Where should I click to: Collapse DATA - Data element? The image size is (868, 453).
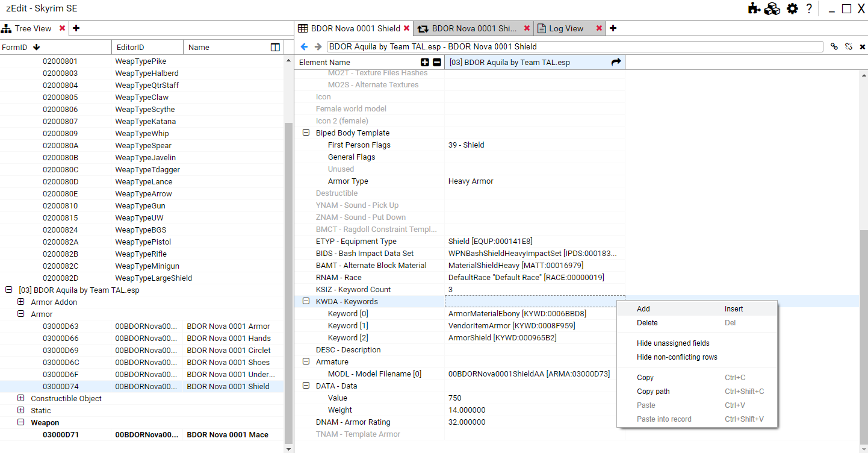point(306,386)
